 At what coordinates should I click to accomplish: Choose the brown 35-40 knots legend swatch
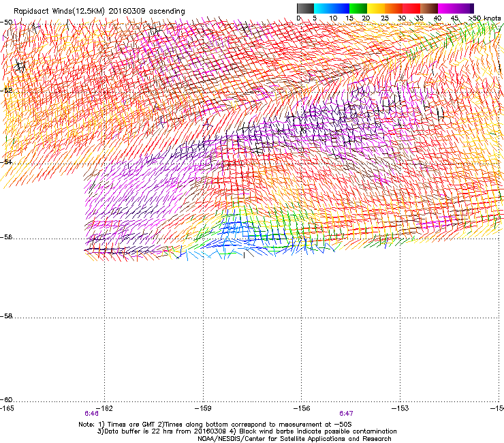pos(429,8)
